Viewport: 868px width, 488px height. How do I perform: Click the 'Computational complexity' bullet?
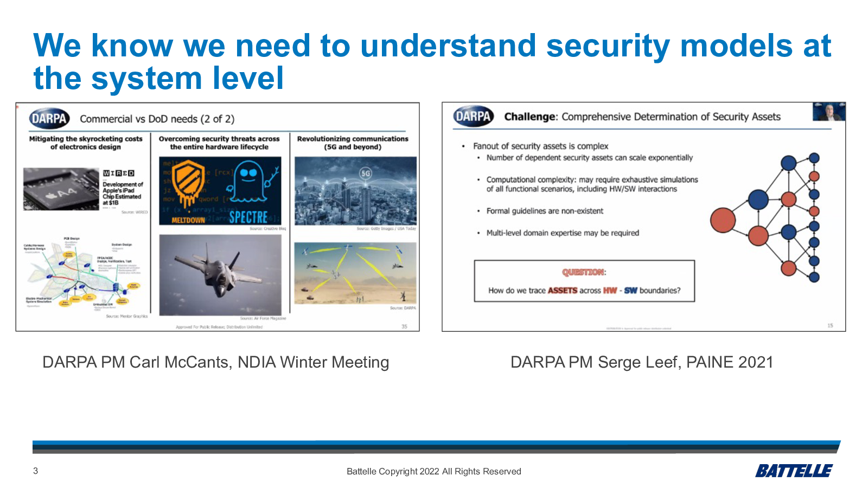point(592,184)
